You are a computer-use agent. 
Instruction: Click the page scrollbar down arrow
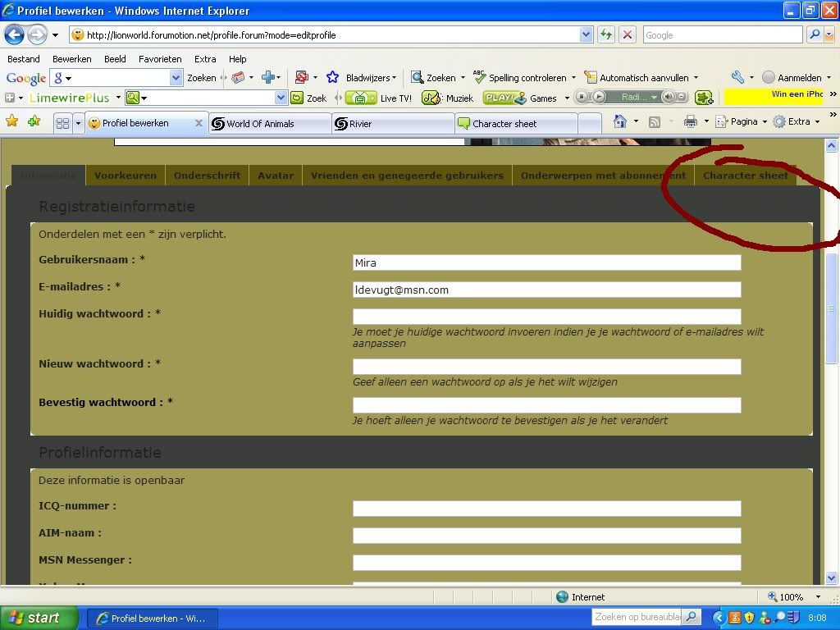pyautogui.click(x=831, y=578)
